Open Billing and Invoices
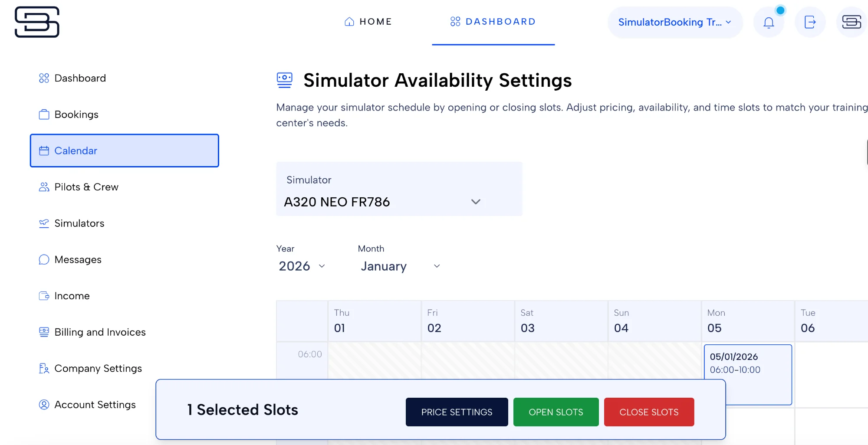This screenshot has height=445, width=868. tap(100, 332)
